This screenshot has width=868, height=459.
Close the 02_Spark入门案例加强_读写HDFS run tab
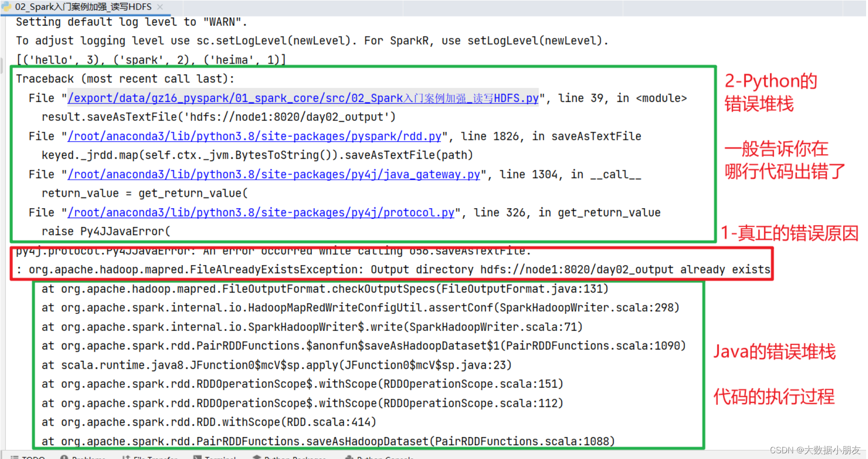pos(160,7)
